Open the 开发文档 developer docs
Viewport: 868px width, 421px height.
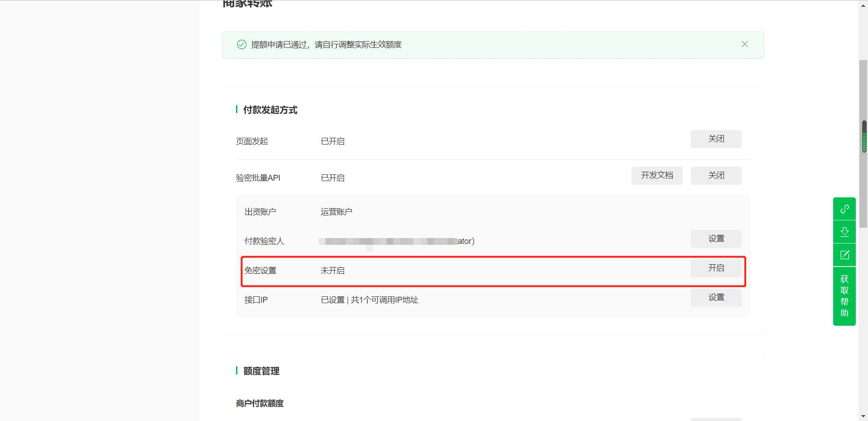point(656,176)
